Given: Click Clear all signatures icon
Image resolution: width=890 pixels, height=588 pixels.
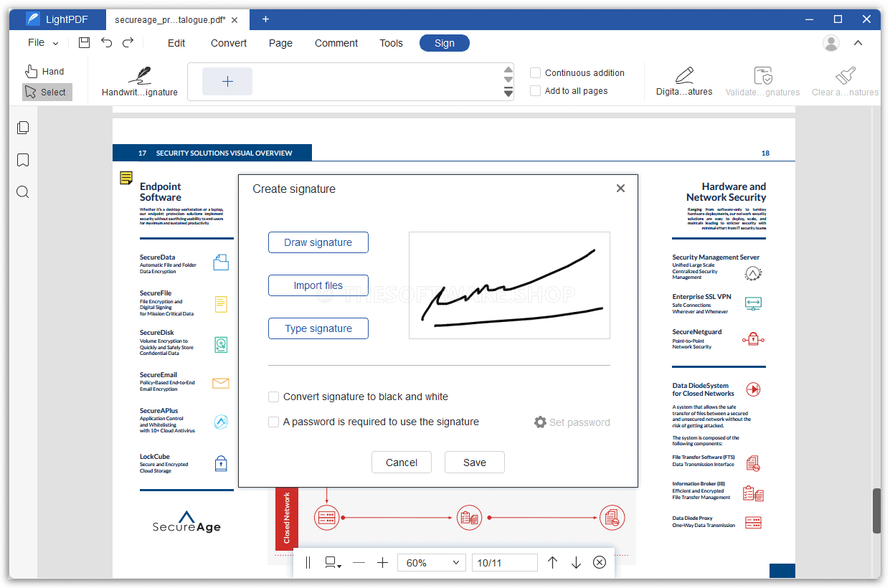Looking at the screenshot, I should [x=845, y=80].
